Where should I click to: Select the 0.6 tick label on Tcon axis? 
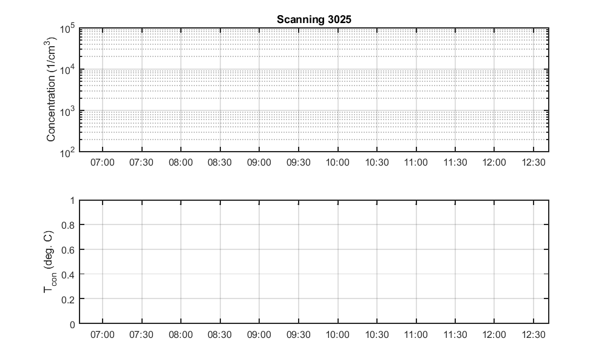click(68, 250)
